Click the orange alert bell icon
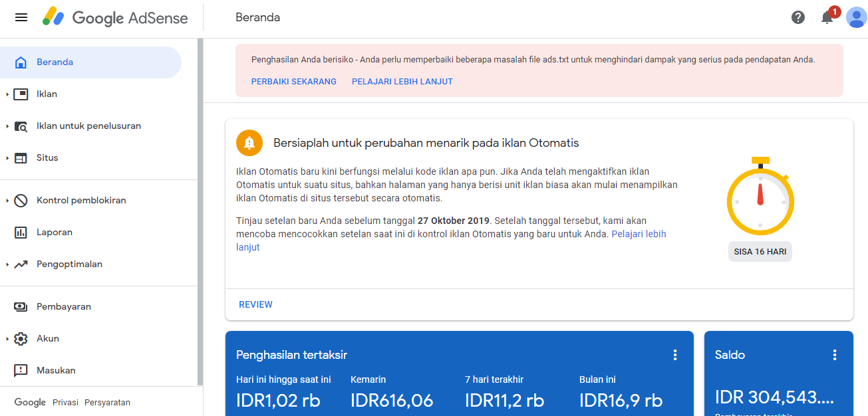This screenshot has width=868, height=416. click(249, 143)
